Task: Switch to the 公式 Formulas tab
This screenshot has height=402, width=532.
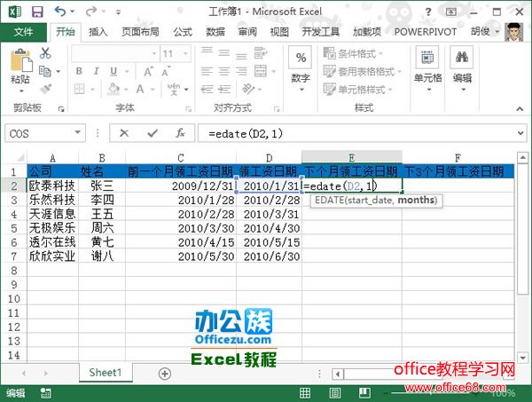Action: coord(183,32)
